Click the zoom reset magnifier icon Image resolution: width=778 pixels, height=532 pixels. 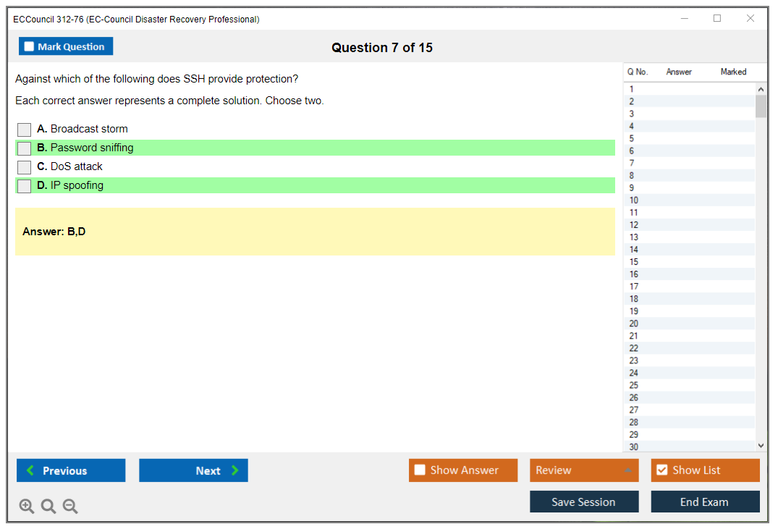48,507
